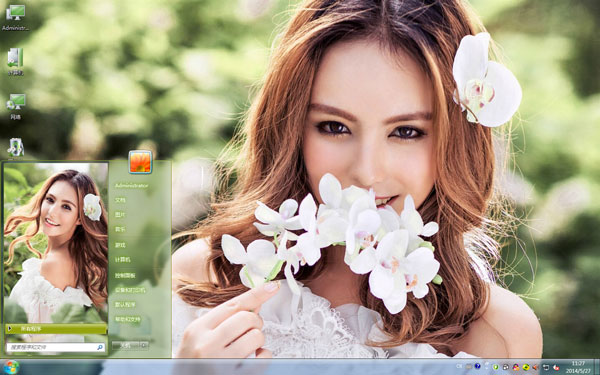This screenshot has width=600, height=375.
Task: Open the 网络 (Network) desktop icon
Action: pyautogui.click(x=15, y=106)
